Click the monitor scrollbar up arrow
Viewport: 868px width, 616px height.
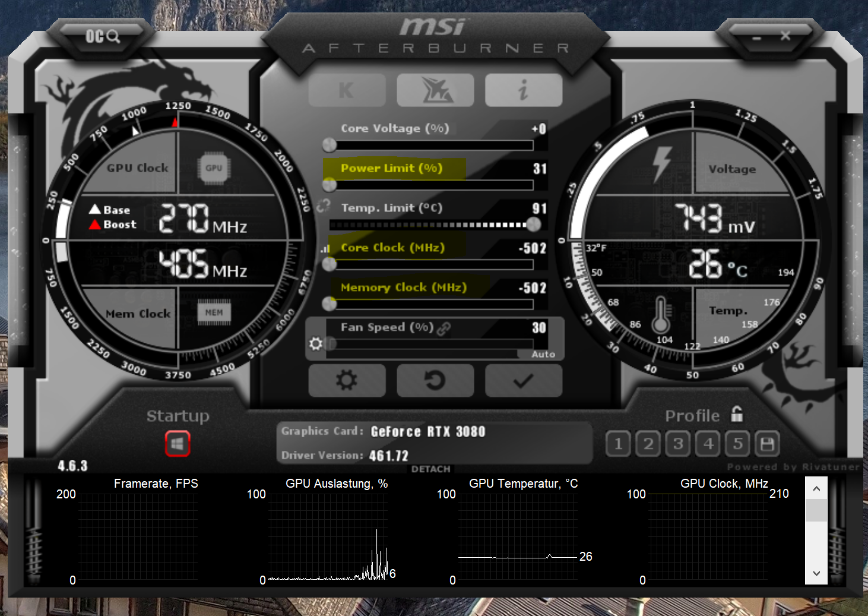[816, 489]
